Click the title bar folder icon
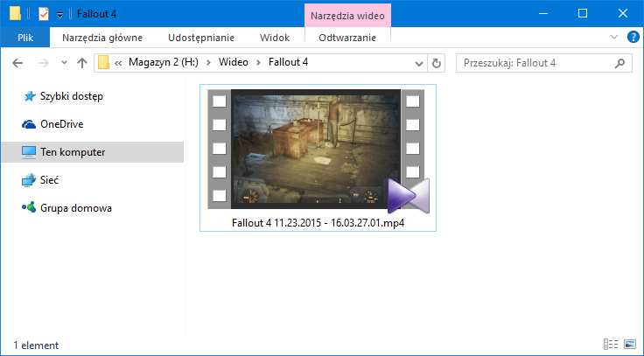 click(15, 13)
